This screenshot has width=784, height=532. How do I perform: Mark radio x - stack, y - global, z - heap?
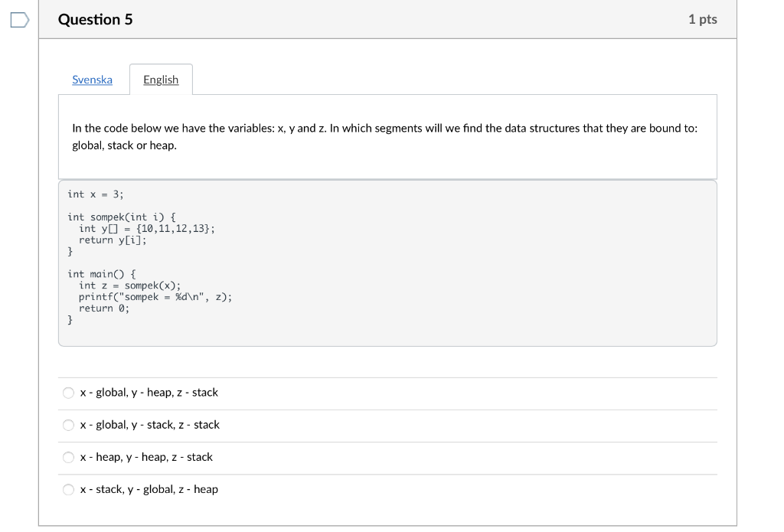tap(69, 489)
